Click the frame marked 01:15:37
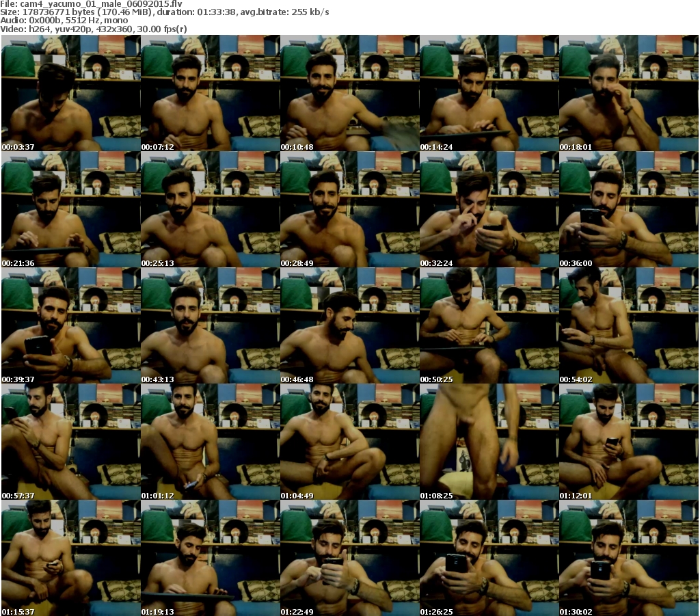700x616 pixels. (x=71, y=558)
